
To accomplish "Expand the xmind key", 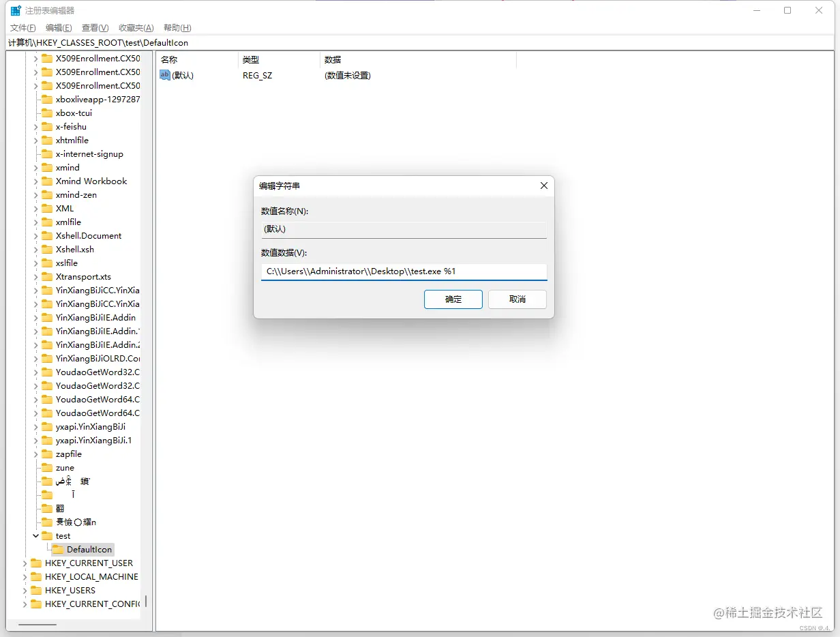I will point(36,168).
